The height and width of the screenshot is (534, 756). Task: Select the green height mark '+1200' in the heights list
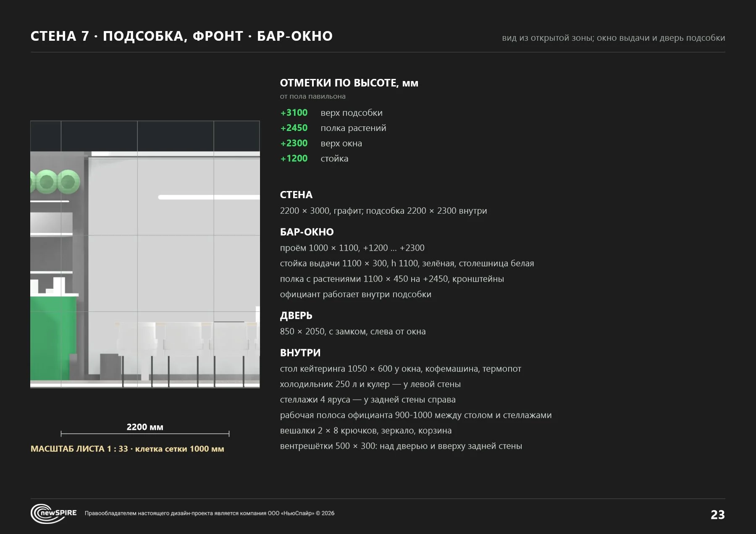click(294, 158)
